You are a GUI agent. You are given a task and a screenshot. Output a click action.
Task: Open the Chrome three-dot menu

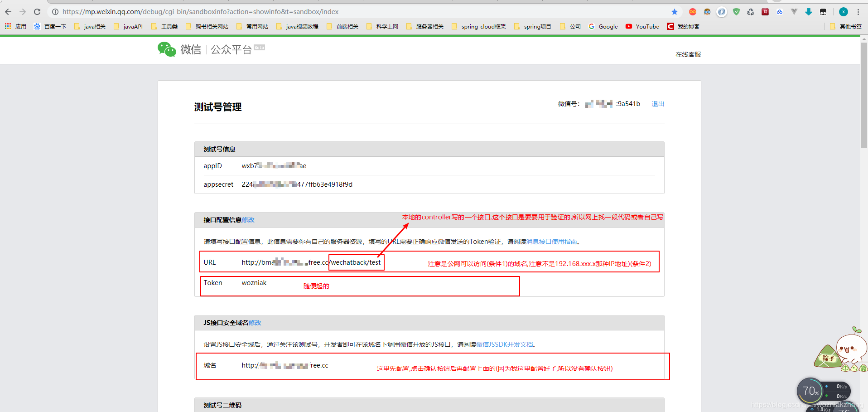point(858,12)
